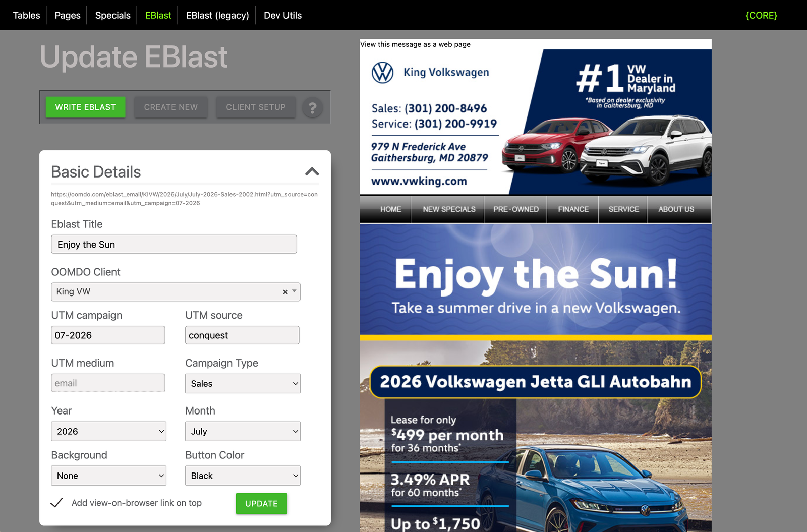Click the {CORE} link
The image size is (807, 532).
[x=762, y=15]
